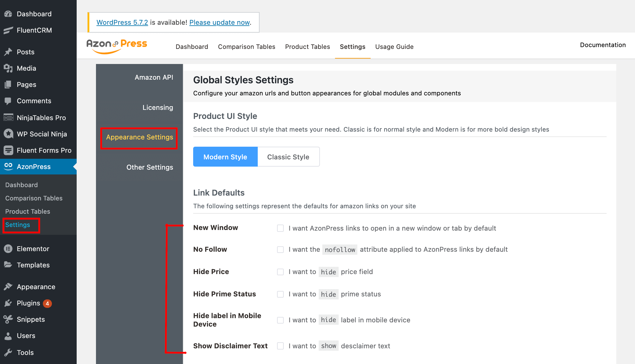This screenshot has height=364, width=635.
Task: Check the Show Disclaimer Text option
Action: coord(280,346)
